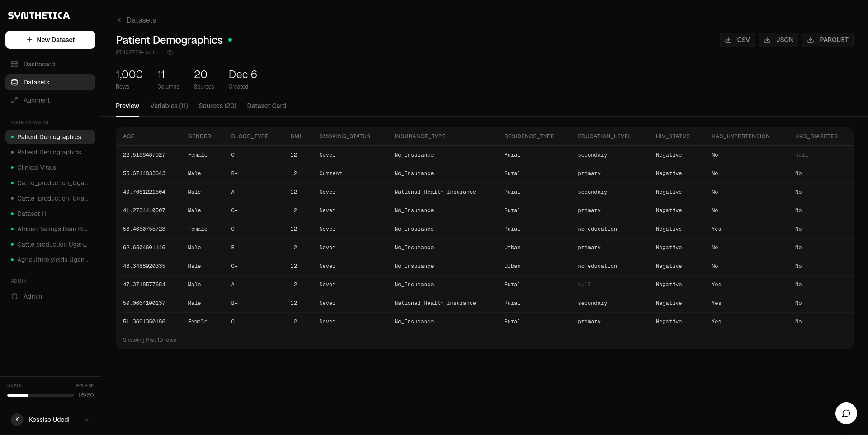
Task: Open the second Patient Demographics dataset
Action: 50,152
